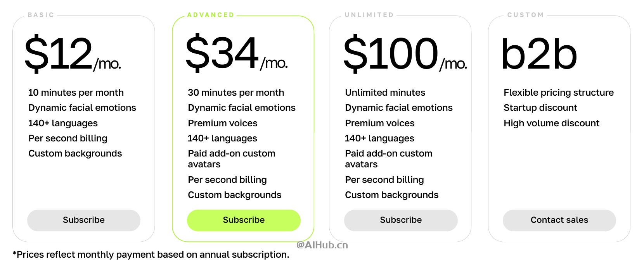The image size is (644, 260).
Task: Click 'High volume discount' text
Action: click(x=552, y=123)
